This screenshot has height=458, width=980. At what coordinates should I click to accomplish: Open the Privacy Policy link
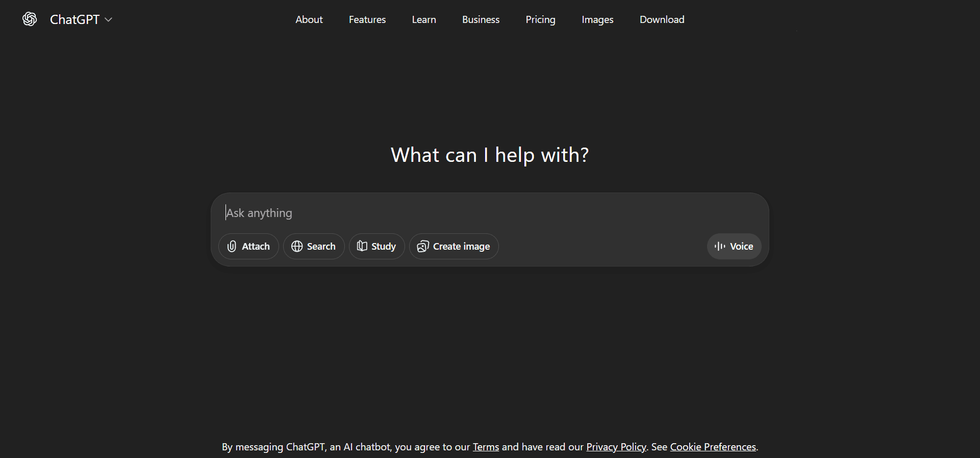pyautogui.click(x=616, y=447)
